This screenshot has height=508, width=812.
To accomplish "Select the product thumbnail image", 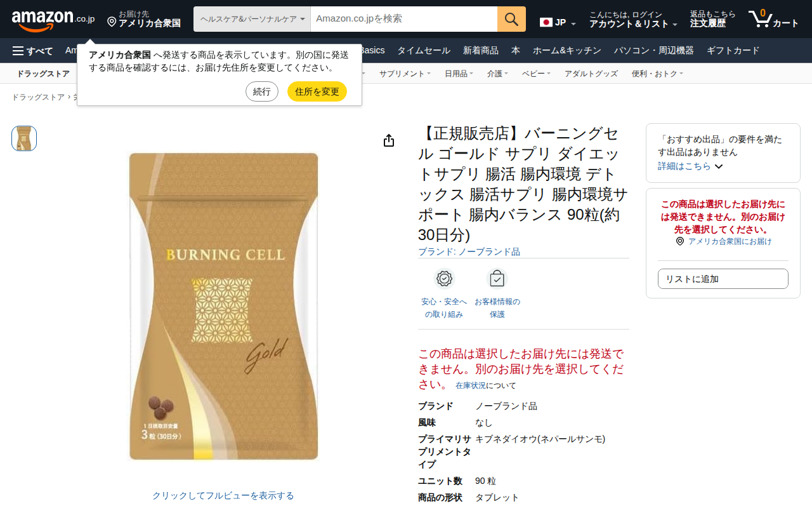I will [24, 138].
